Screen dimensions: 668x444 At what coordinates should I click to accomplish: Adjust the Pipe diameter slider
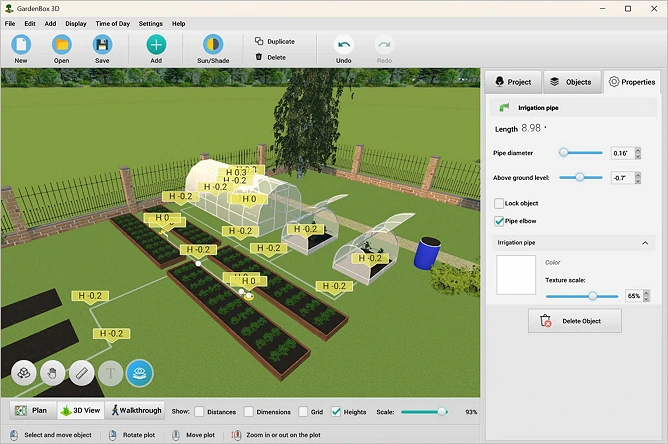coord(581,153)
